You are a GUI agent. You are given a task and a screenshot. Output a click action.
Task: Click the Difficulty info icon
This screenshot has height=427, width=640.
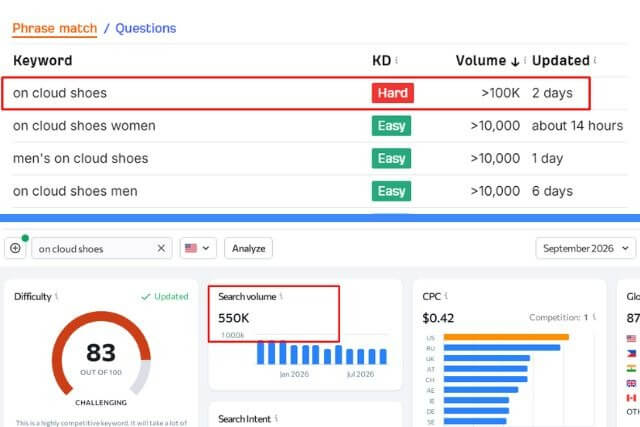56,296
